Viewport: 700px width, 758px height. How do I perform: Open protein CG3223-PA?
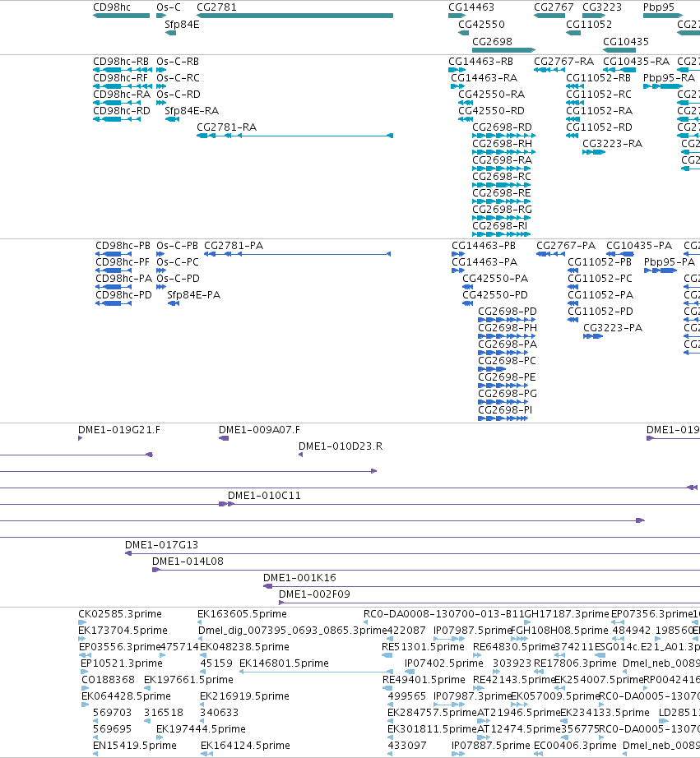(593, 336)
